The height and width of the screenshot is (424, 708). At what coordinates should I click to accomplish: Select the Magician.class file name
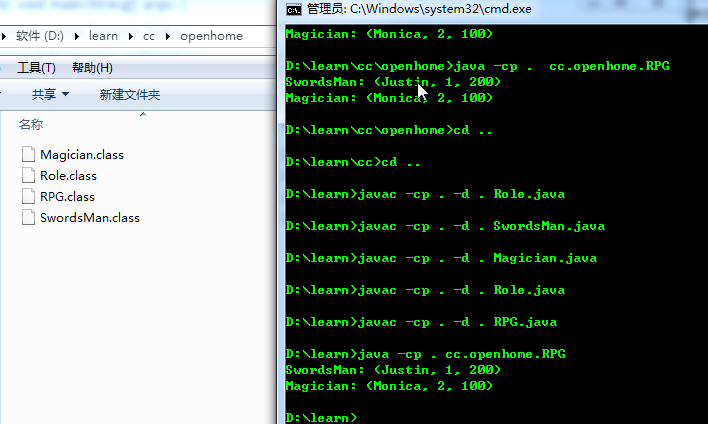pyautogui.click(x=82, y=155)
